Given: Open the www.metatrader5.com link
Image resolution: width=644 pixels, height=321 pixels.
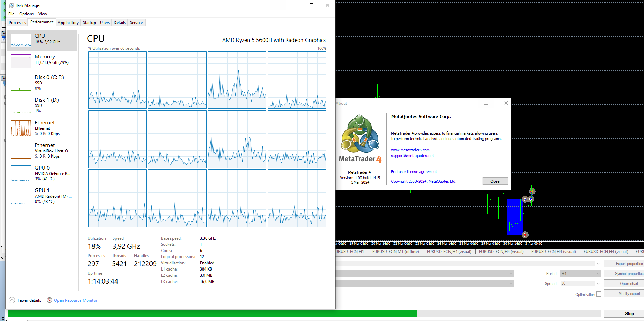Looking at the screenshot, I should pos(410,150).
